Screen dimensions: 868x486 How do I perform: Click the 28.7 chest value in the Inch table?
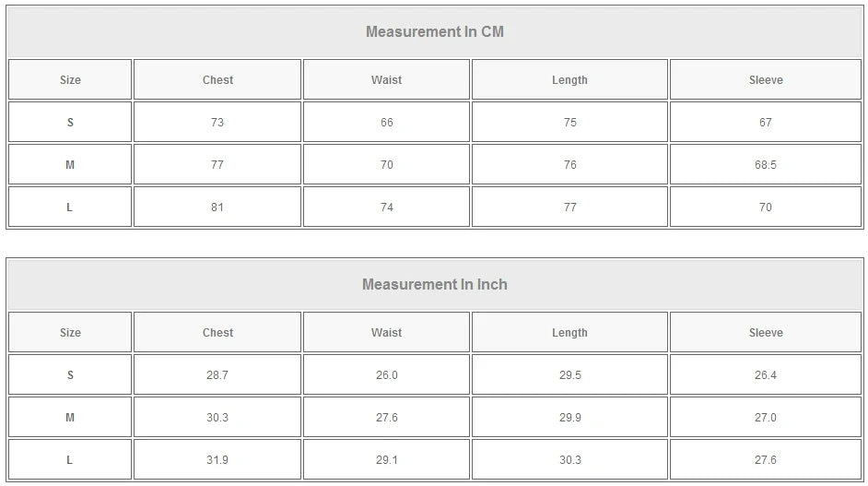click(217, 375)
